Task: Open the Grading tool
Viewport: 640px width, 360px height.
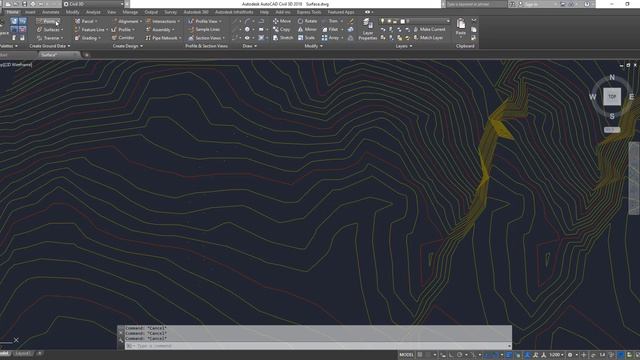Action: [87, 38]
